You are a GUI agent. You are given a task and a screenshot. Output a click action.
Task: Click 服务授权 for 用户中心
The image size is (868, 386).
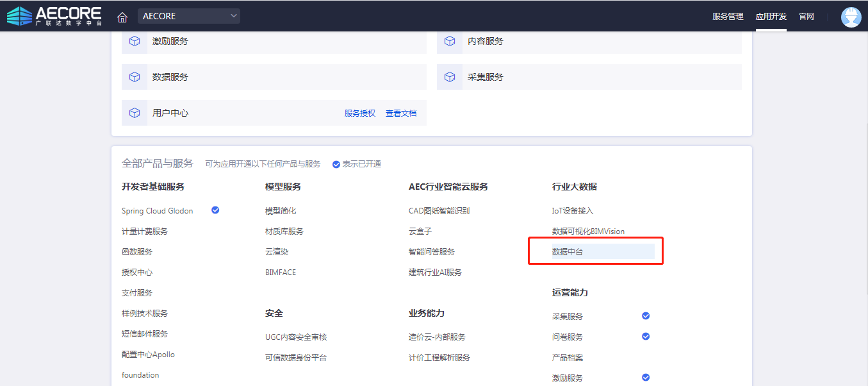pos(360,113)
